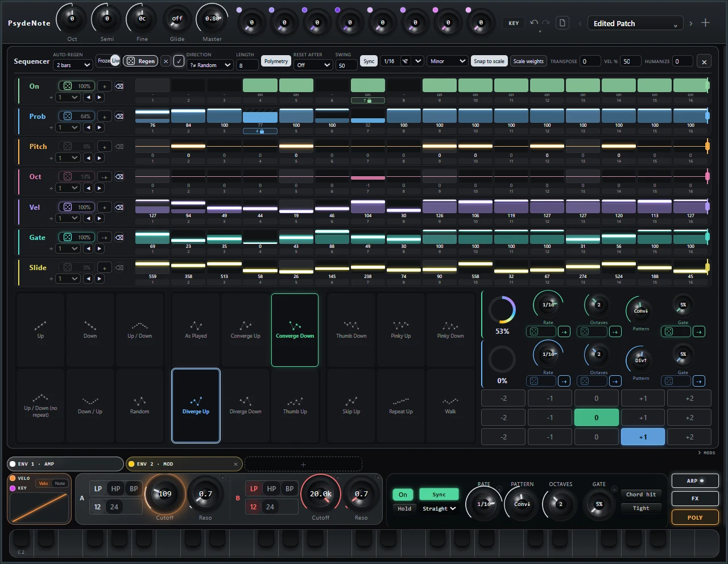728x564 pixels.
Task: Click the Slide row dice icon
Action: (67, 267)
